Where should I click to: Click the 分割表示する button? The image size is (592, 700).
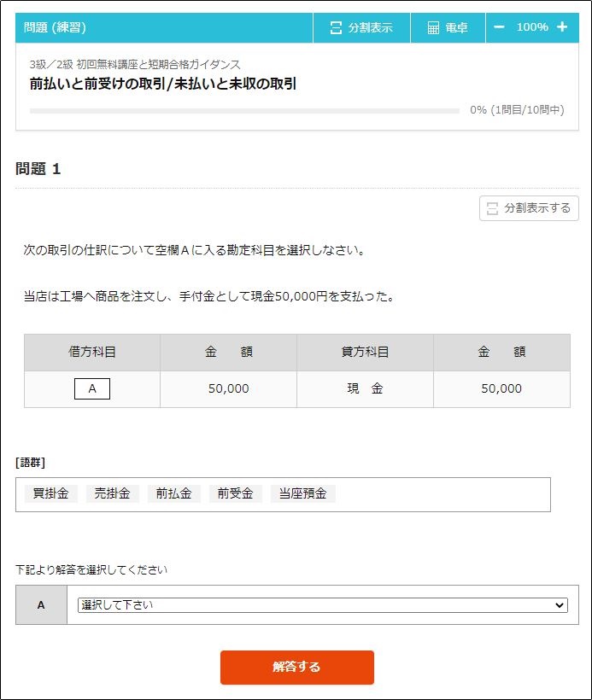(x=529, y=208)
